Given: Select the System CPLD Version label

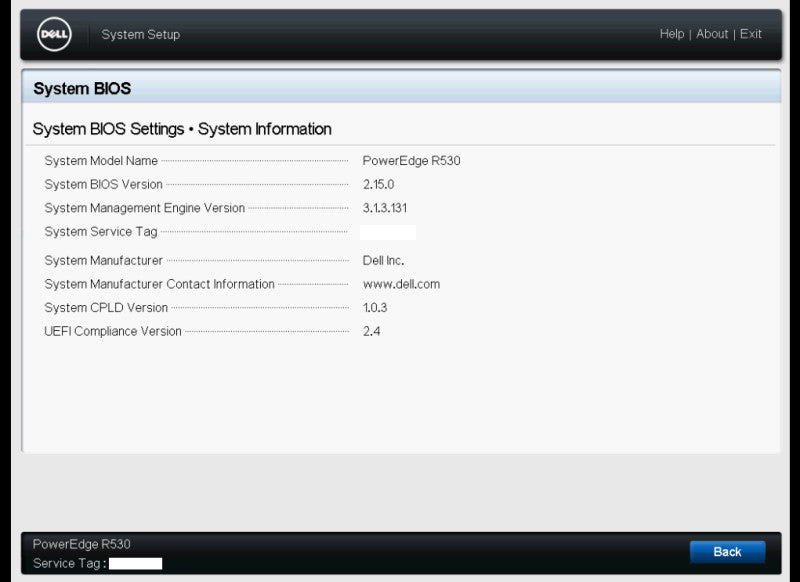Looking at the screenshot, I should click(x=106, y=308).
